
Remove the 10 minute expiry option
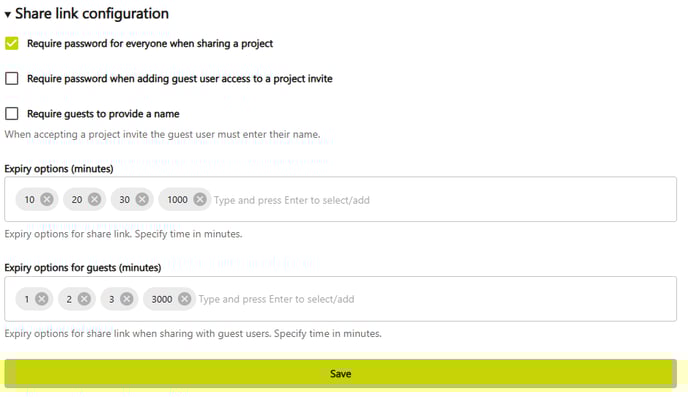47,200
